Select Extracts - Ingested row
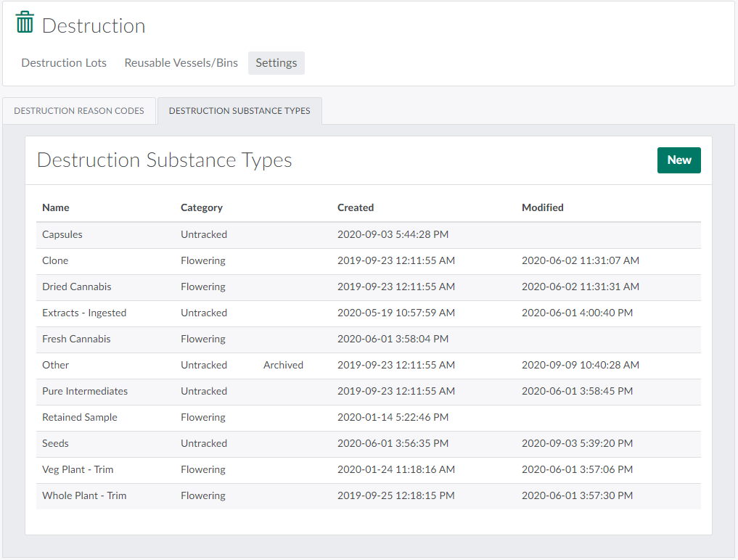Screen dimensions: 738x560 click(84, 313)
